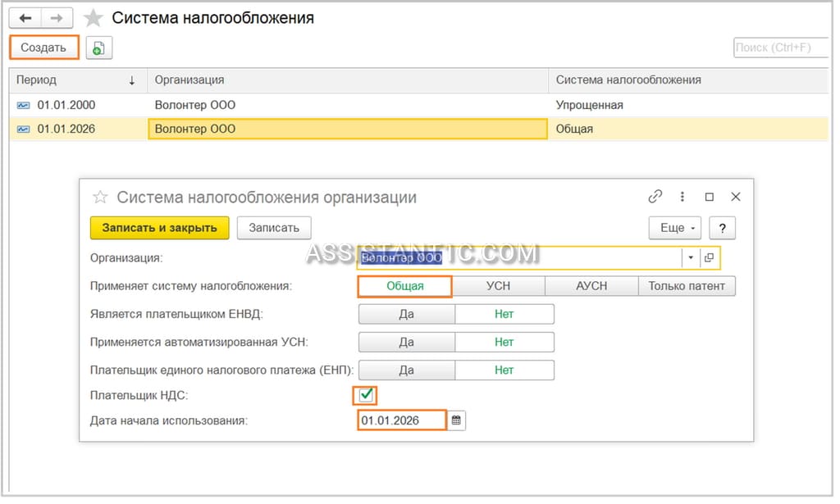This screenshot has height=504, width=840.
Task: Set Является плательщиком ЕНВД to Нет
Action: click(504, 315)
